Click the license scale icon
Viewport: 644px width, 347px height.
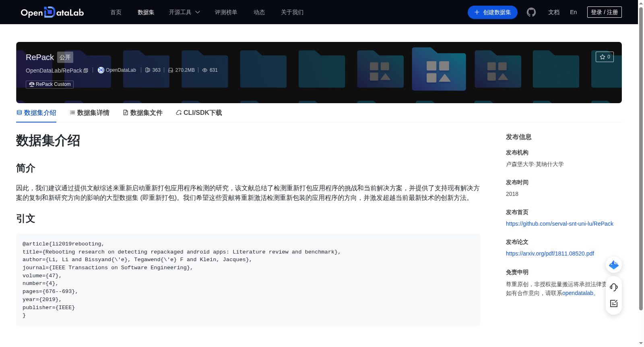[32, 84]
